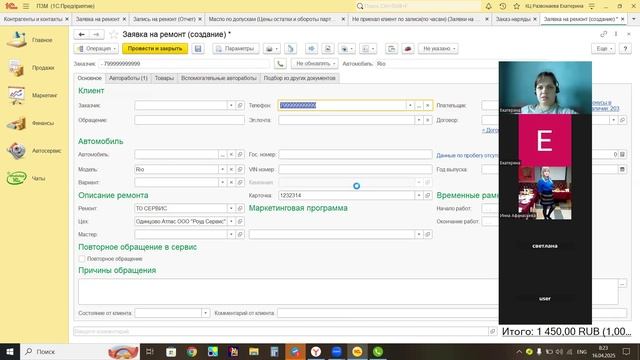Open the Chrome icon in taskbar
Viewport: 640px width, 360px height.
(191, 351)
